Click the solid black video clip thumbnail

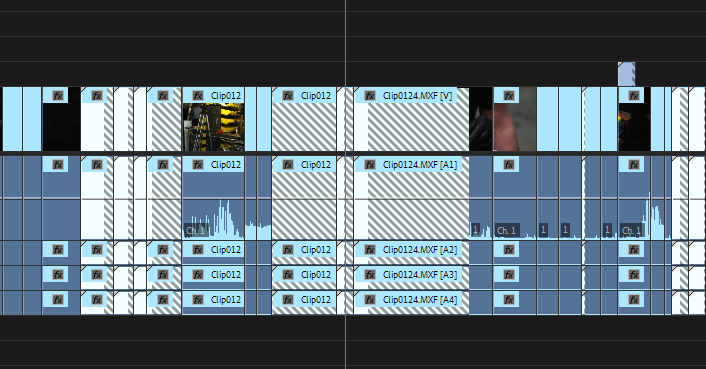coord(61,127)
